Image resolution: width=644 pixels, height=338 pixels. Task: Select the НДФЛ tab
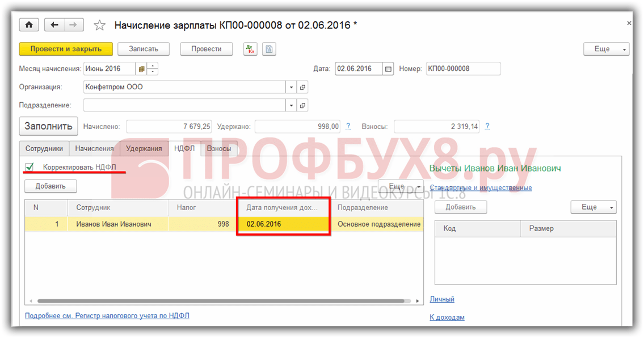pos(184,148)
